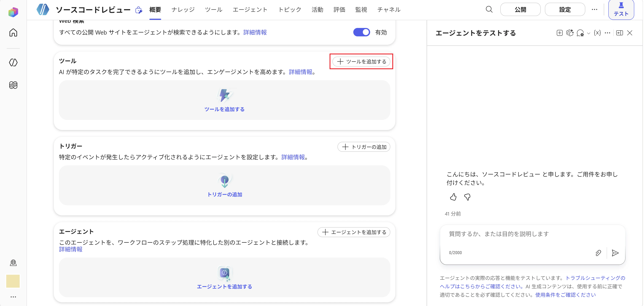Screen dimensions: 644x306
Task: Open the top bar more options ellipsis
Action: click(x=594, y=9)
